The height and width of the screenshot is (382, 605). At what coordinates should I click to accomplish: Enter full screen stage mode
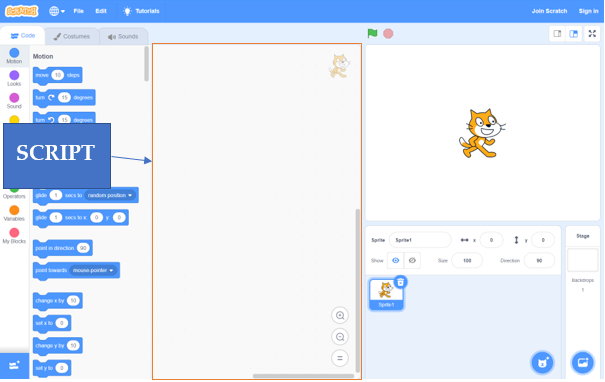pos(592,34)
